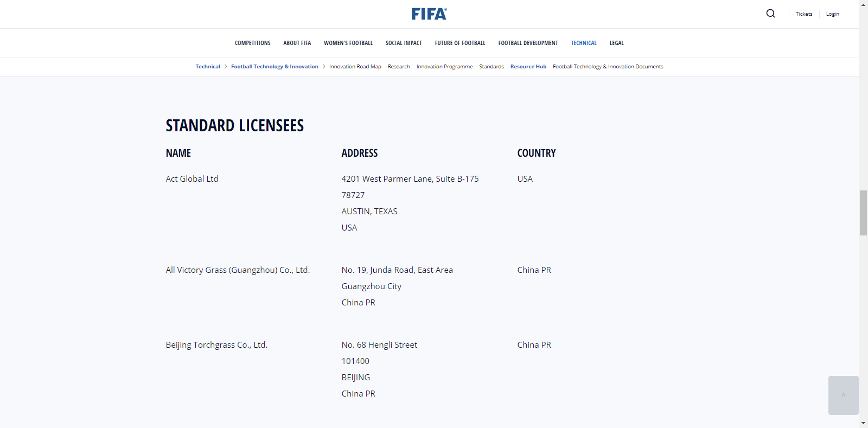The width and height of the screenshot is (868, 428).
Task: Open Football Development menu
Action: [528, 43]
